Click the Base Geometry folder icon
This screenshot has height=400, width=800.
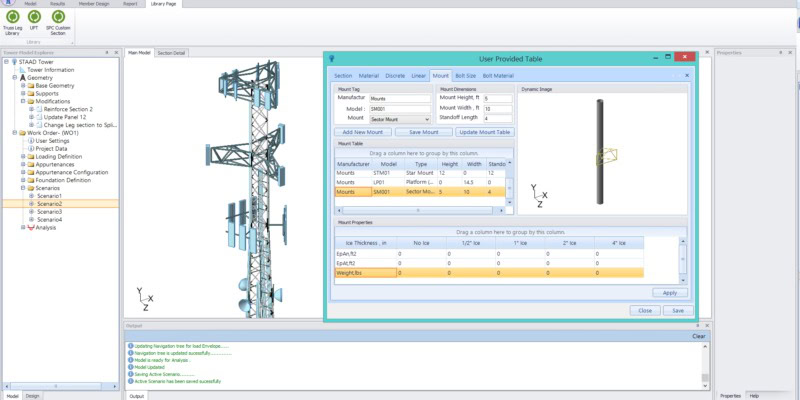31,85
